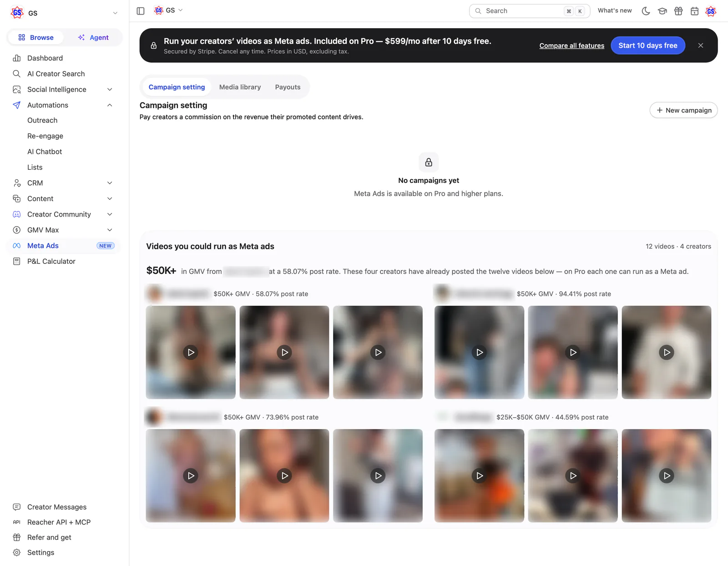The height and width of the screenshot is (566, 728).
Task: Collapse the Automations section
Action: point(110,105)
